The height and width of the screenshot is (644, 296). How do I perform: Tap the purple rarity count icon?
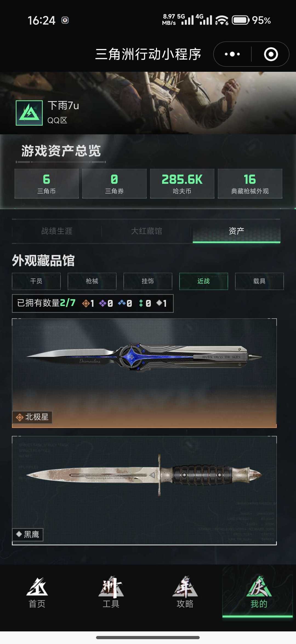click(x=103, y=303)
